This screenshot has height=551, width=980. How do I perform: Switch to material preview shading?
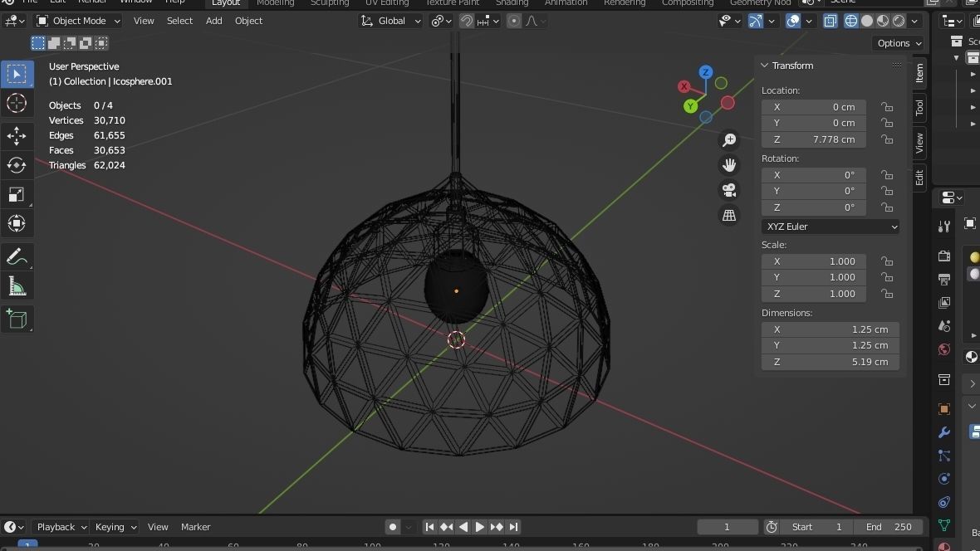(x=883, y=22)
